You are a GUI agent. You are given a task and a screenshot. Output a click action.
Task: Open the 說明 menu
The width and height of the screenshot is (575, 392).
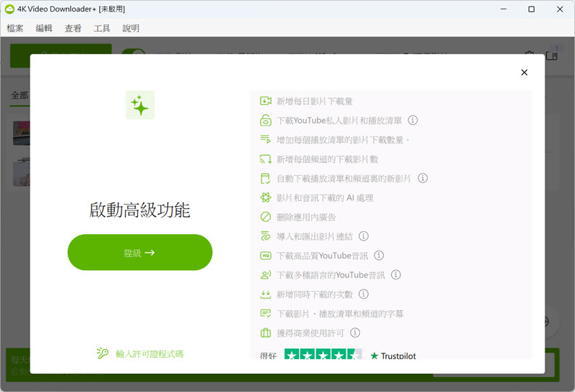pos(131,28)
